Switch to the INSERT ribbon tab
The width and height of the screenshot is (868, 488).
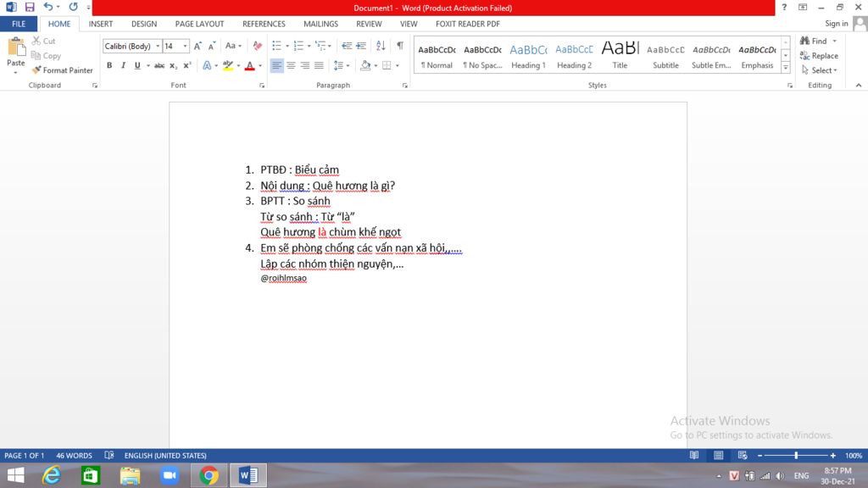click(101, 24)
